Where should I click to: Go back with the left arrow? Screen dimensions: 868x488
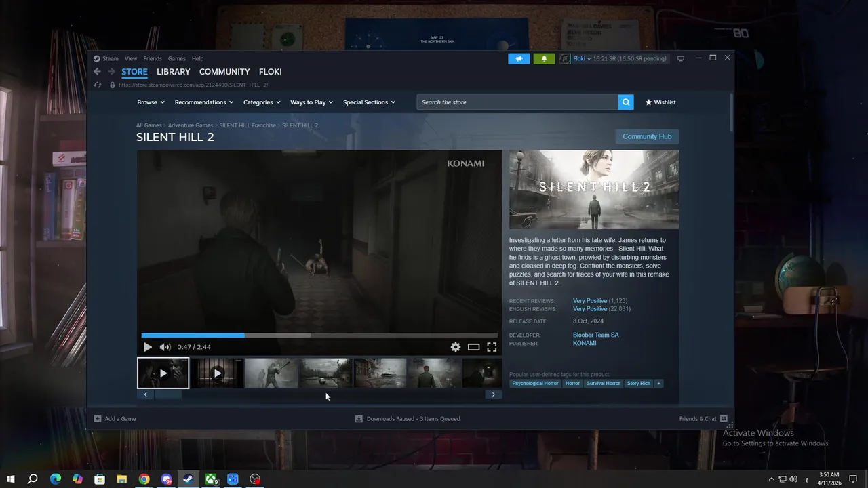click(x=97, y=71)
